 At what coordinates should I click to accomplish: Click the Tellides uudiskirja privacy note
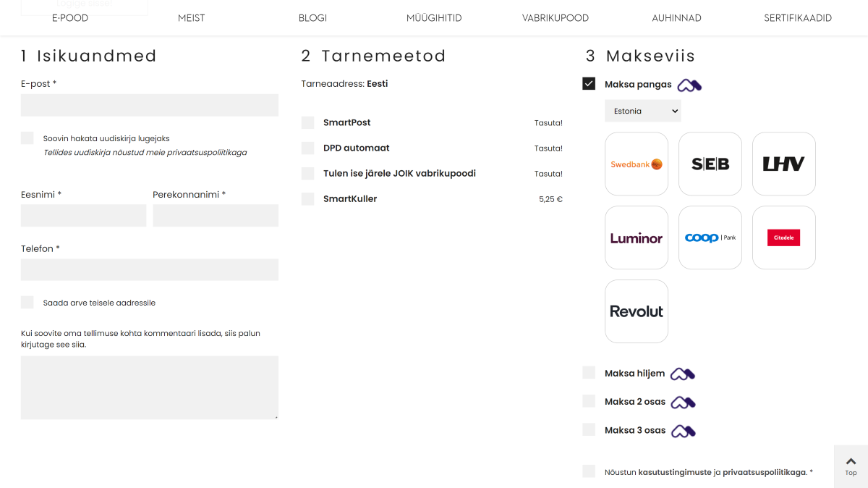145,153
